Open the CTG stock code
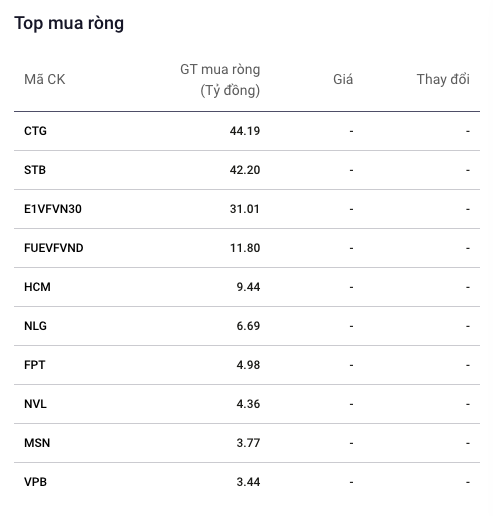The height and width of the screenshot is (516, 493). click(x=35, y=131)
